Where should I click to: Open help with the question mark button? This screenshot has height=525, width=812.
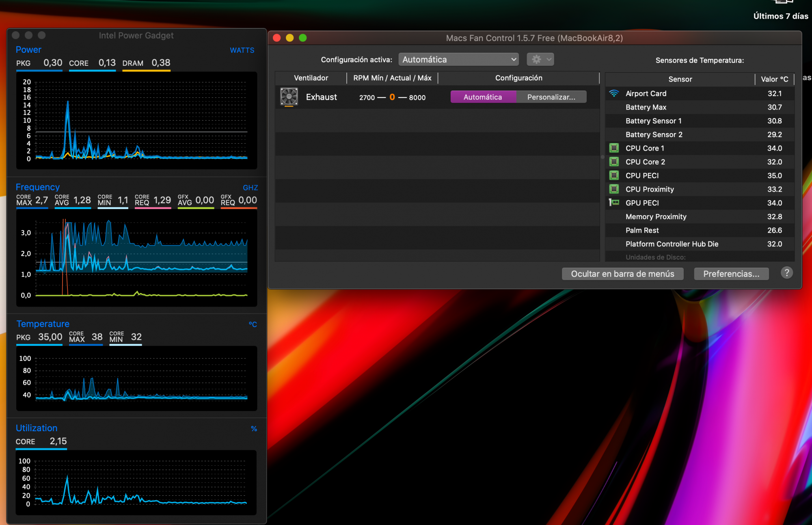tap(786, 273)
